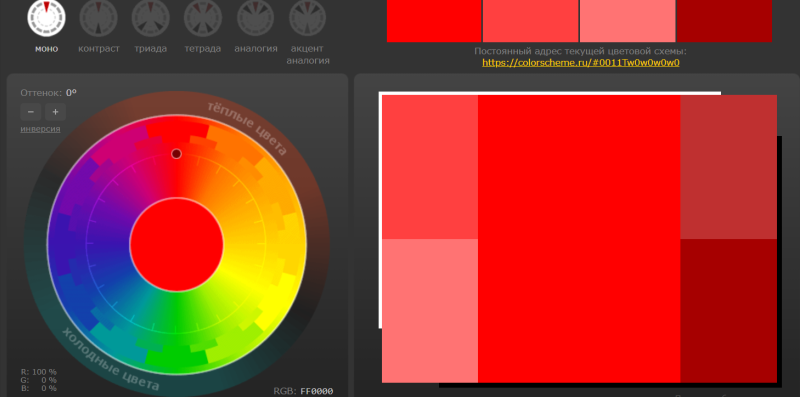Click the инверсия link
800x397 pixels.
coord(40,129)
